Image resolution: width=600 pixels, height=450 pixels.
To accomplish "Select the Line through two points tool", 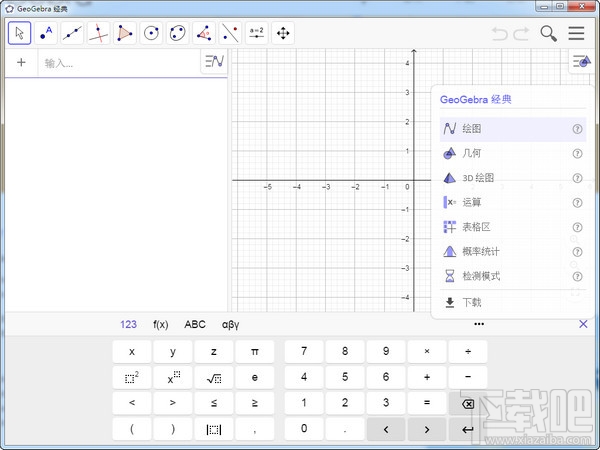I will tap(72, 33).
